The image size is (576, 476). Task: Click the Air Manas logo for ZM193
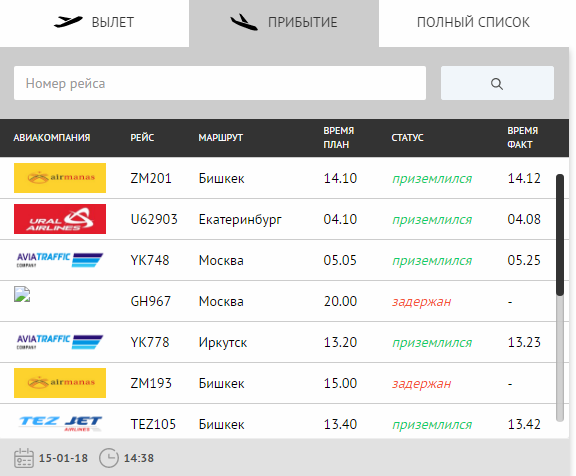[x=60, y=383]
